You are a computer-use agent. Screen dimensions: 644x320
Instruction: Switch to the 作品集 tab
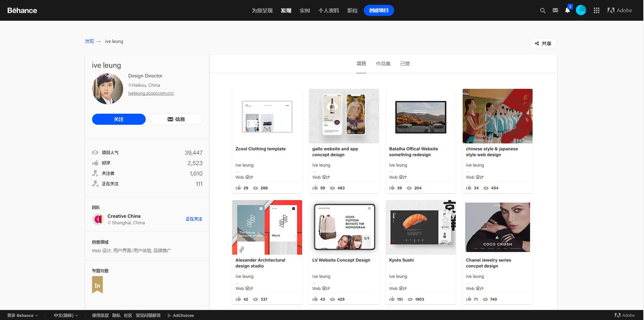[383, 64]
